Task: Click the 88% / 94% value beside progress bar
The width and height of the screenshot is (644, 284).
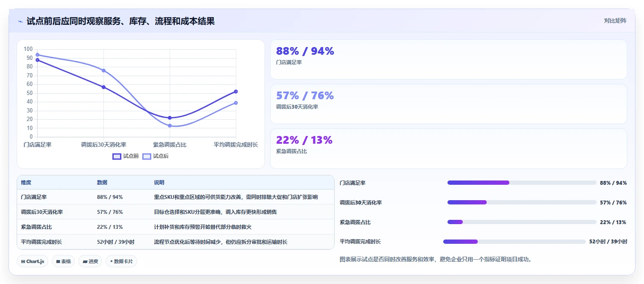Action: [x=613, y=183]
